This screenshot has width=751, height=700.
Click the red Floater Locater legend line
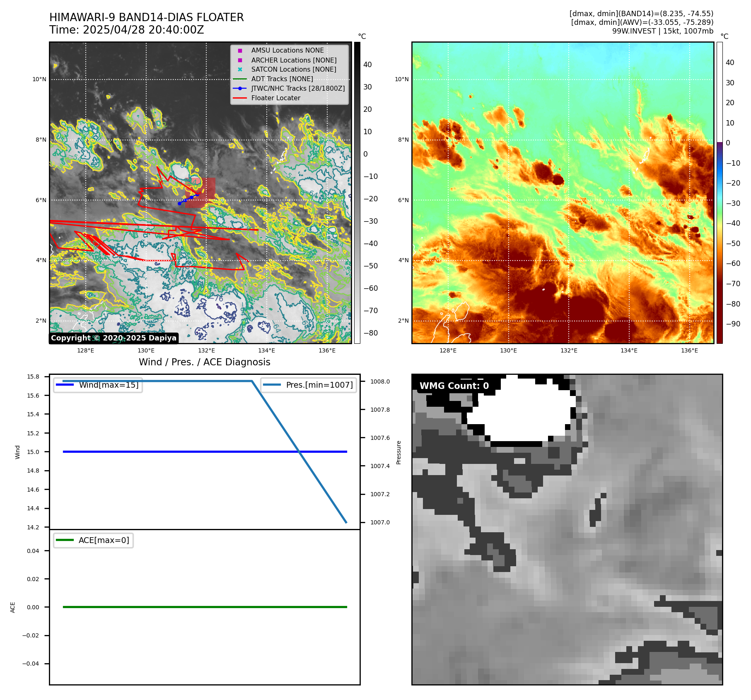click(240, 98)
